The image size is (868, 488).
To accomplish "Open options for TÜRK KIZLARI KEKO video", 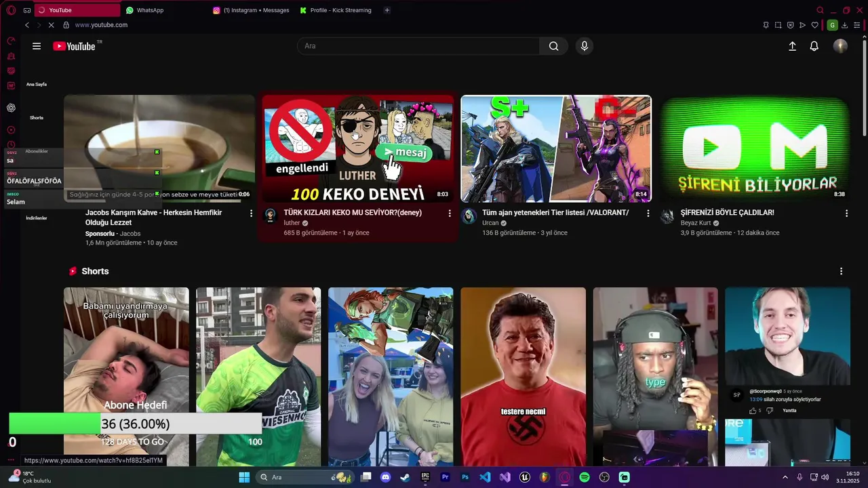I will pos(450,213).
